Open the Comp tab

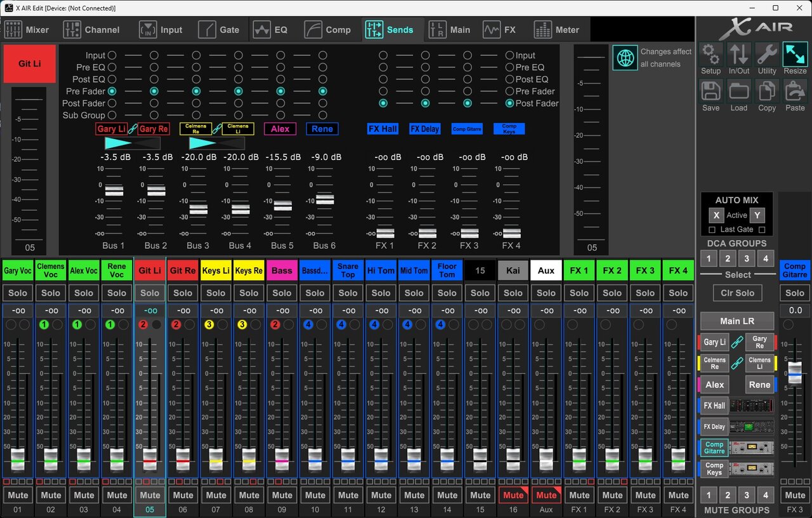click(327, 30)
